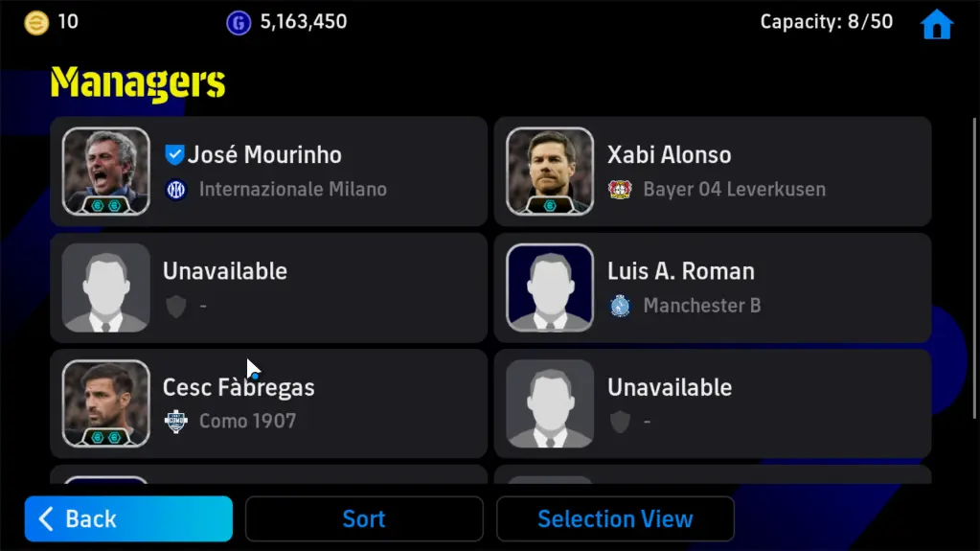The width and height of the screenshot is (980, 551).
Task: Switch to Selection View
Action: [615, 518]
